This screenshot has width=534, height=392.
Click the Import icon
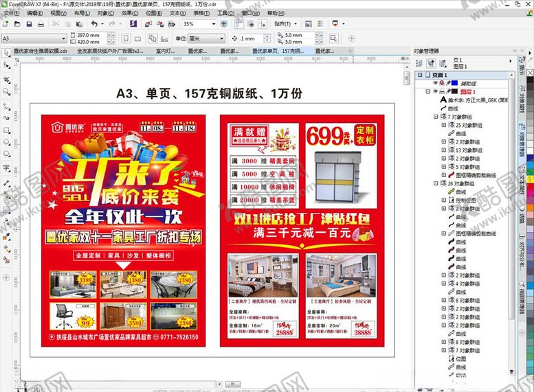[148, 24]
